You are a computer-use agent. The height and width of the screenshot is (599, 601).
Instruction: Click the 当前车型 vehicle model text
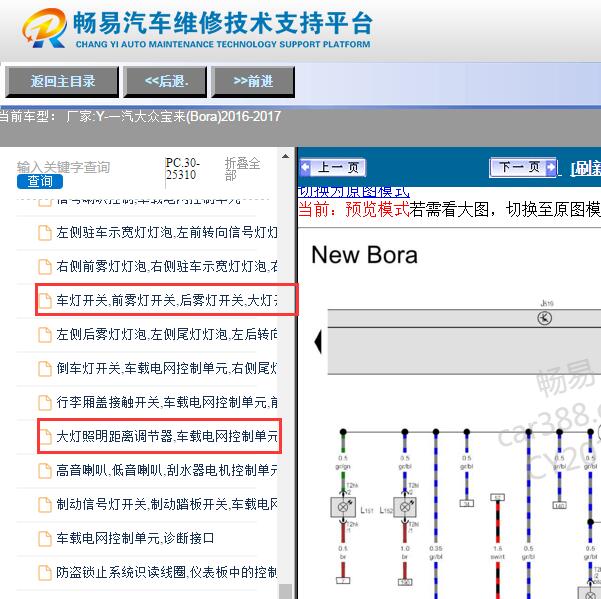[x=140, y=116]
